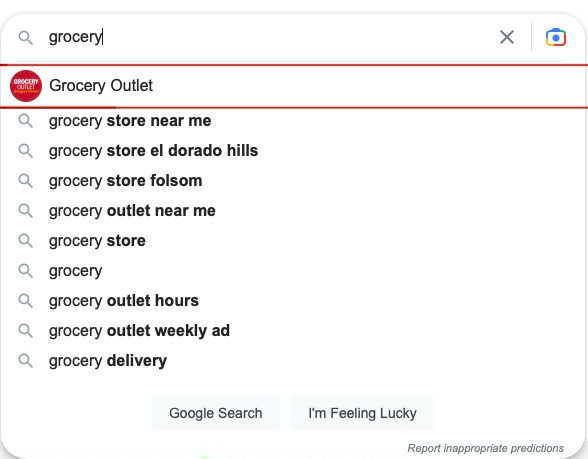Click the red Grocery Outlet logo
This screenshot has height=459, width=588.
pyautogui.click(x=26, y=86)
